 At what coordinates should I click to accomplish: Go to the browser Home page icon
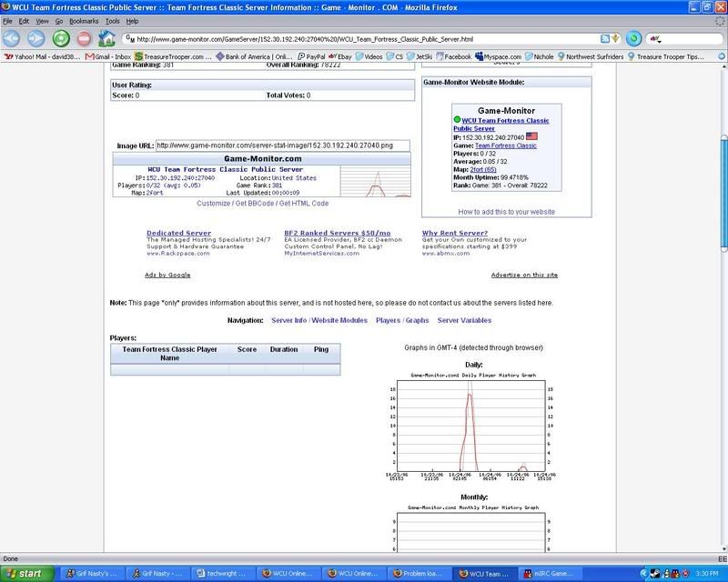click(106, 38)
